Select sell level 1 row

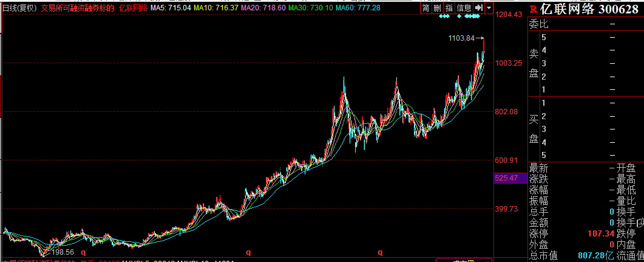pos(591,90)
